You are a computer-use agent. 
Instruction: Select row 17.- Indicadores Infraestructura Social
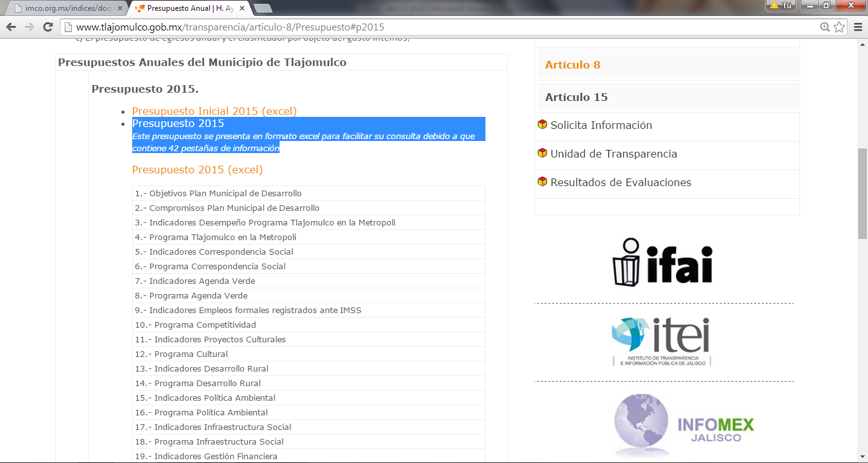coord(309,427)
